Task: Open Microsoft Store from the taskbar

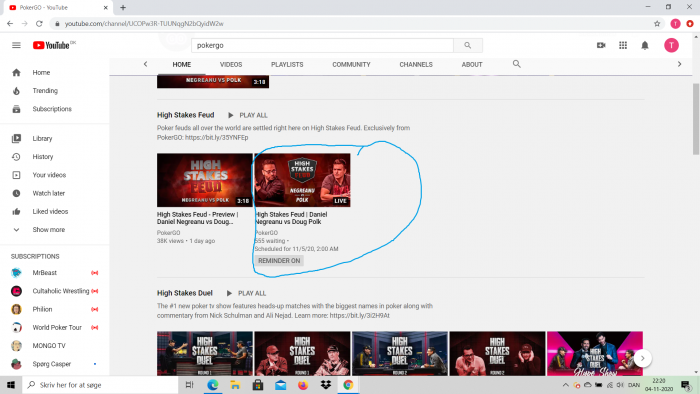Action: (258, 385)
